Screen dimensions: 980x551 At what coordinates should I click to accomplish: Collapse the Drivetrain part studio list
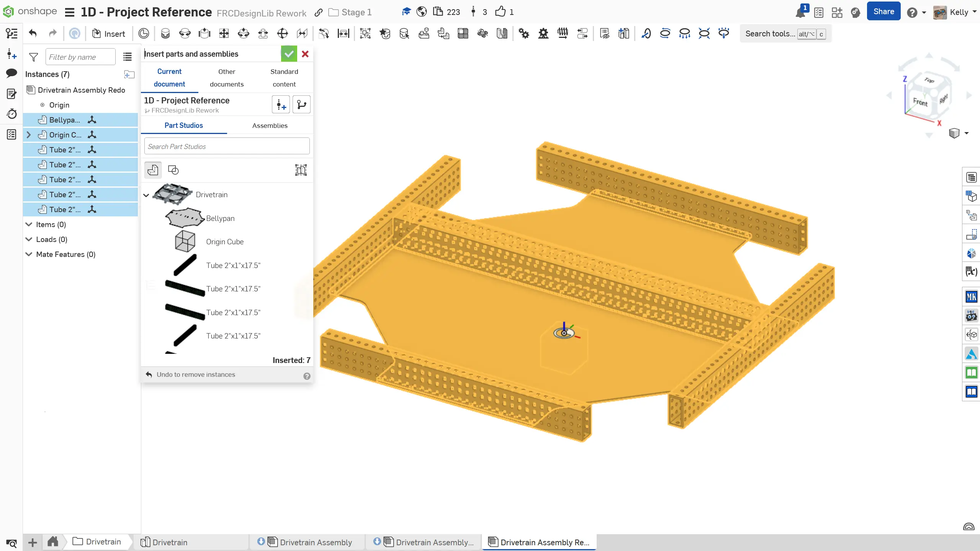(x=146, y=195)
